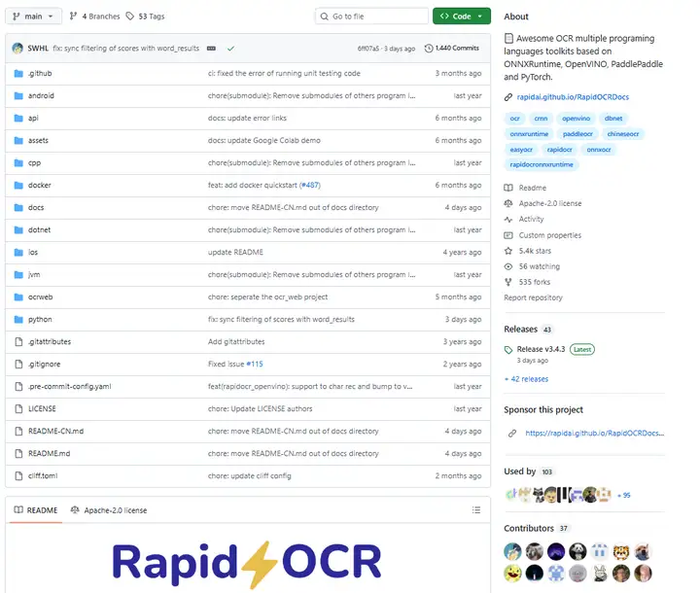Select the chineseocr topic tag
The width and height of the screenshot is (700, 593).
click(x=623, y=134)
